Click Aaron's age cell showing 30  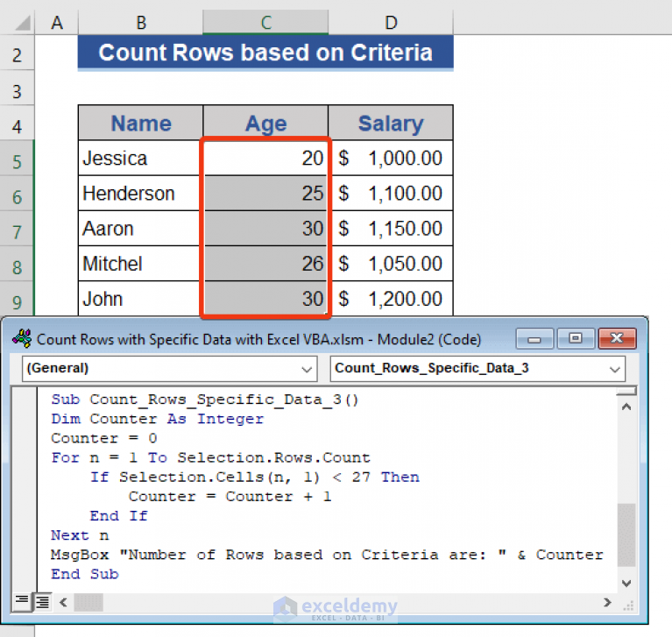[x=265, y=229]
